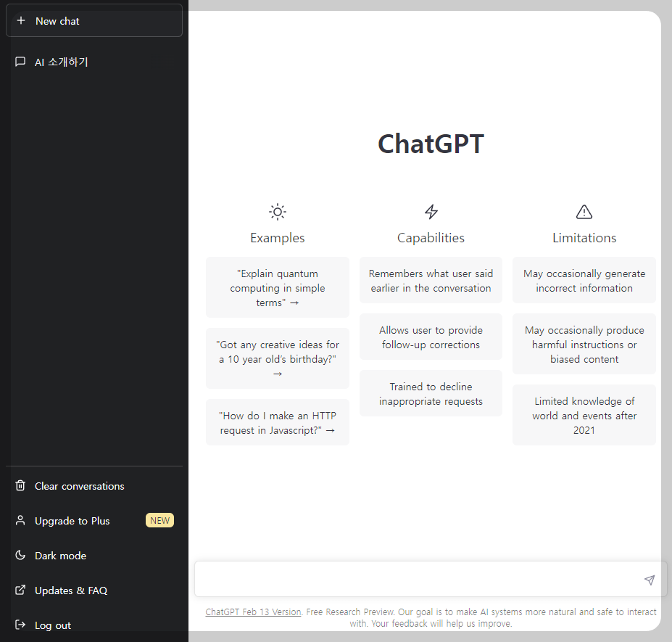Use the HTTP request in Javascript example

[278, 422]
